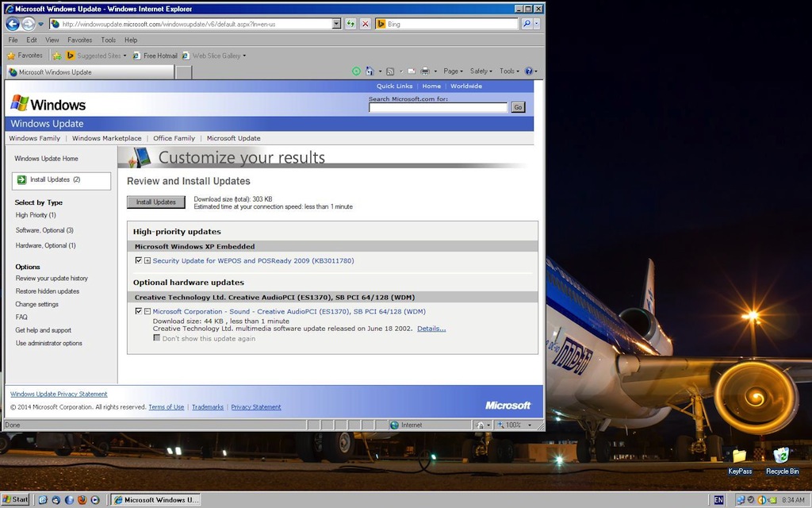Launch Internet Explorer from quick launch bar

pos(43,500)
